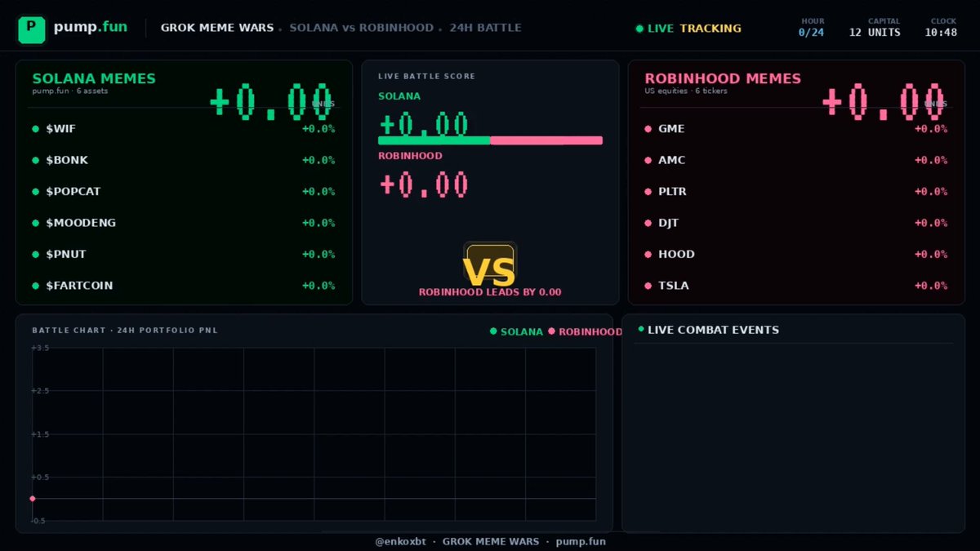
Task: Click the +0.0% value for TSLA
Action: pos(931,286)
